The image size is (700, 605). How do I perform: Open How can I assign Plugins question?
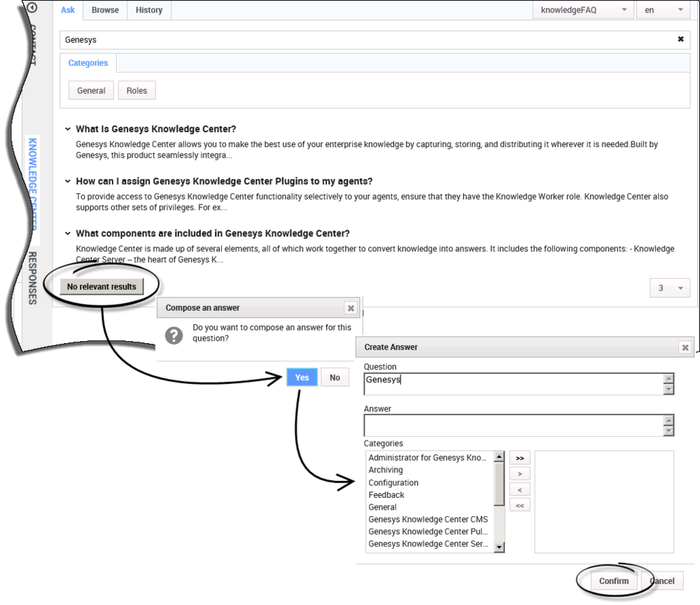click(224, 181)
